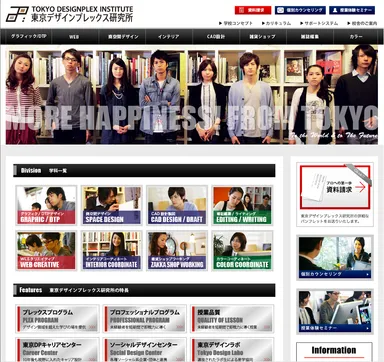Open the GRAPHIC / DTP division tile
Screen dimensions: 384x362
[x=46, y=205]
